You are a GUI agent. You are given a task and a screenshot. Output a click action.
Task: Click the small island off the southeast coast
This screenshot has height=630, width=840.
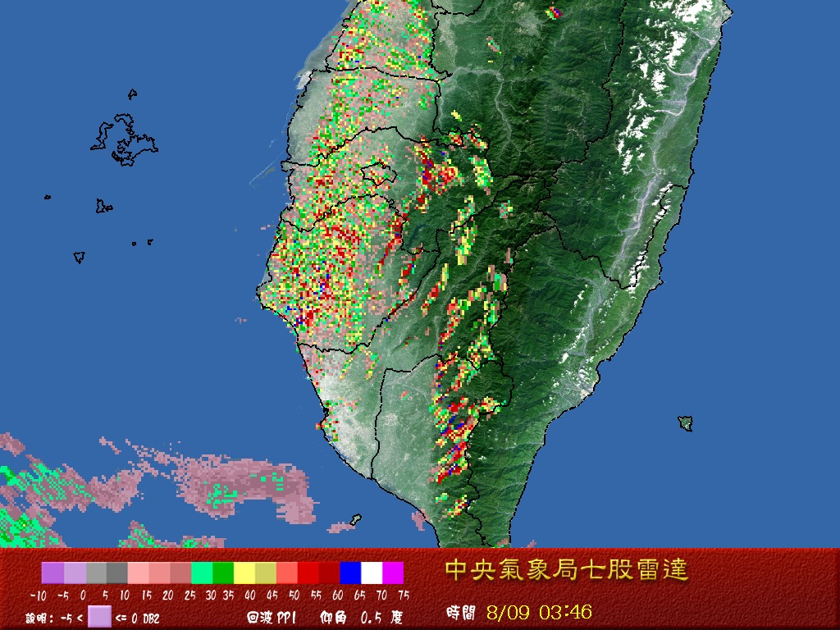click(685, 423)
